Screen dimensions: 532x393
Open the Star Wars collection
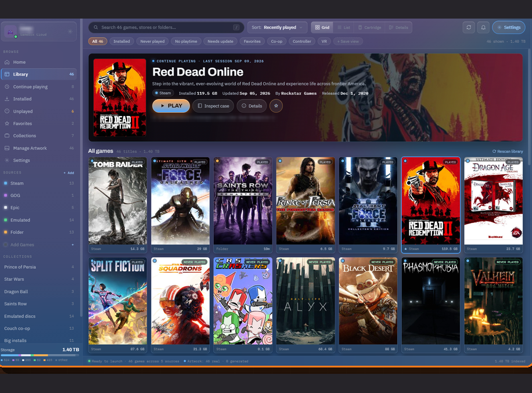click(39, 279)
